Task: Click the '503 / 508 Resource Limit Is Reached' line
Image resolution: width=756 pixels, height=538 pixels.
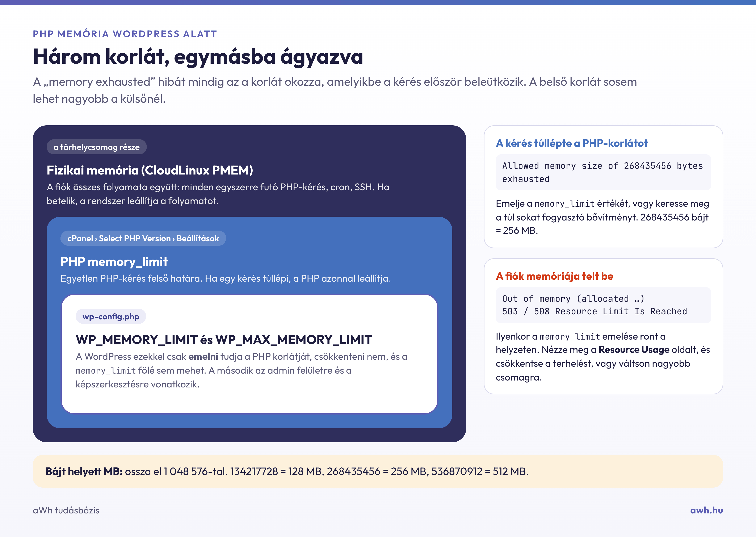Action: pos(594,312)
